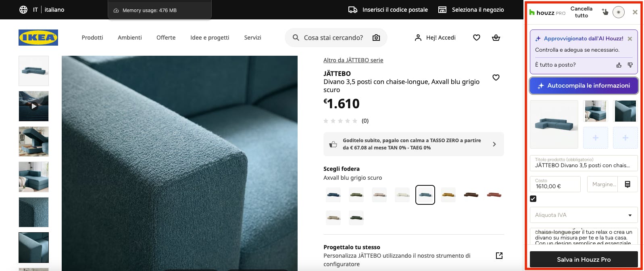Click the user account person icon

[418, 38]
